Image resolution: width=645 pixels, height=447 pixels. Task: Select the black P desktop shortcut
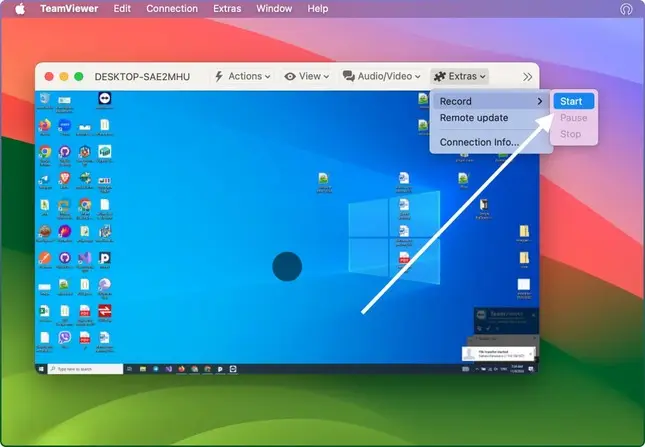[x=104, y=260]
